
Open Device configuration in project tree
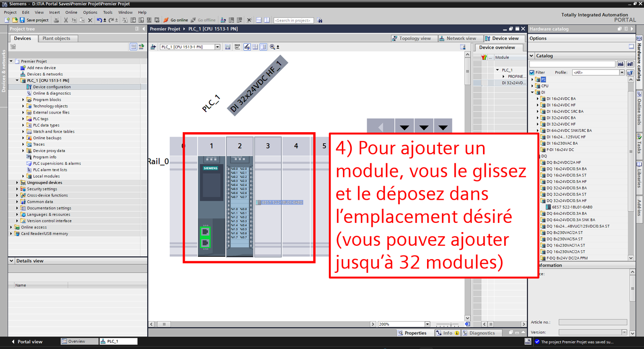[52, 87]
